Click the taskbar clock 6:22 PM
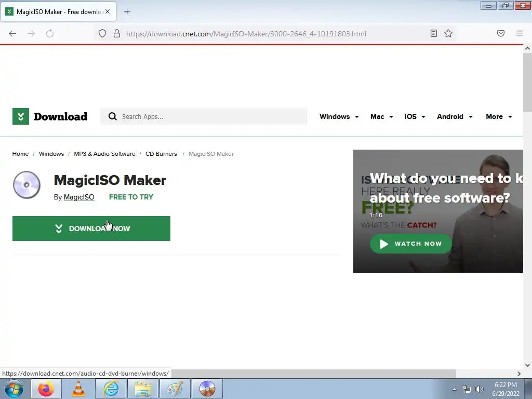Image resolution: width=532 pixels, height=399 pixels. pyautogui.click(x=506, y=385)
